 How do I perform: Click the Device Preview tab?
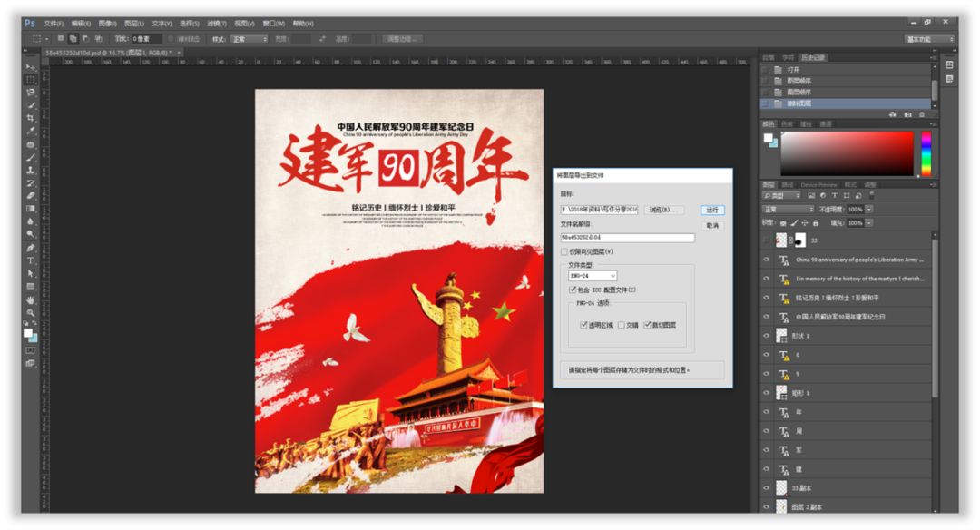click(x=818, y=184)
